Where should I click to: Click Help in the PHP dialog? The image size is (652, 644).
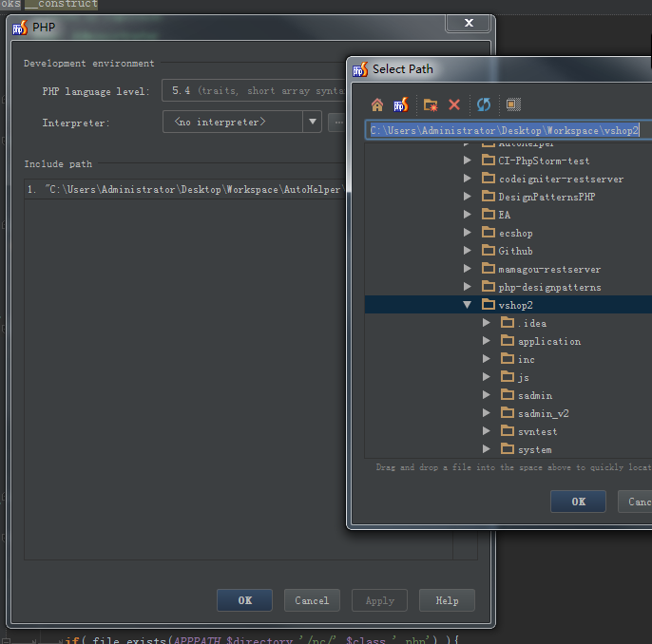(447, 600)
